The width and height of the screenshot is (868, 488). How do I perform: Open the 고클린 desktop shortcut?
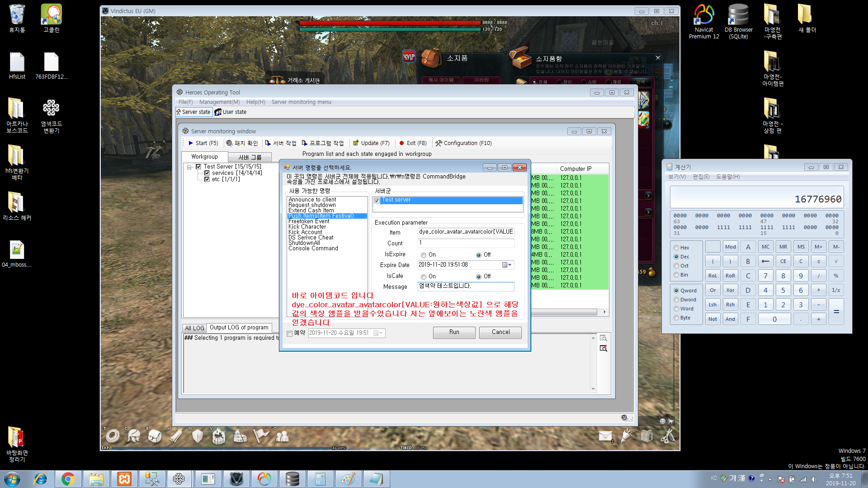(52, 19)
